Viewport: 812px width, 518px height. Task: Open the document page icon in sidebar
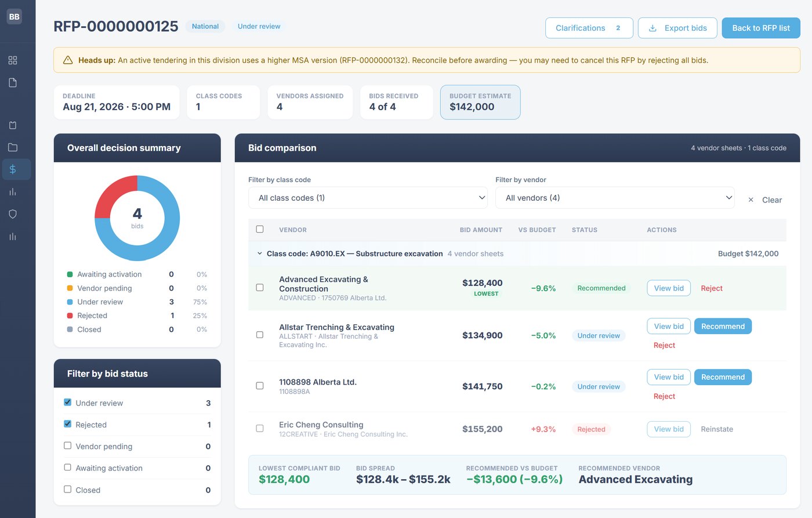pos(13,83)
